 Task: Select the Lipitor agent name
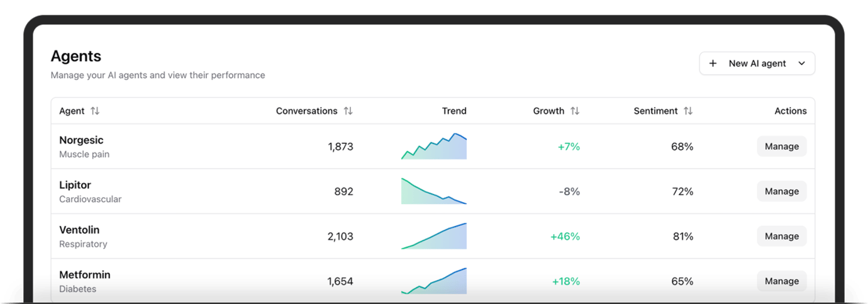coord(75,185)
